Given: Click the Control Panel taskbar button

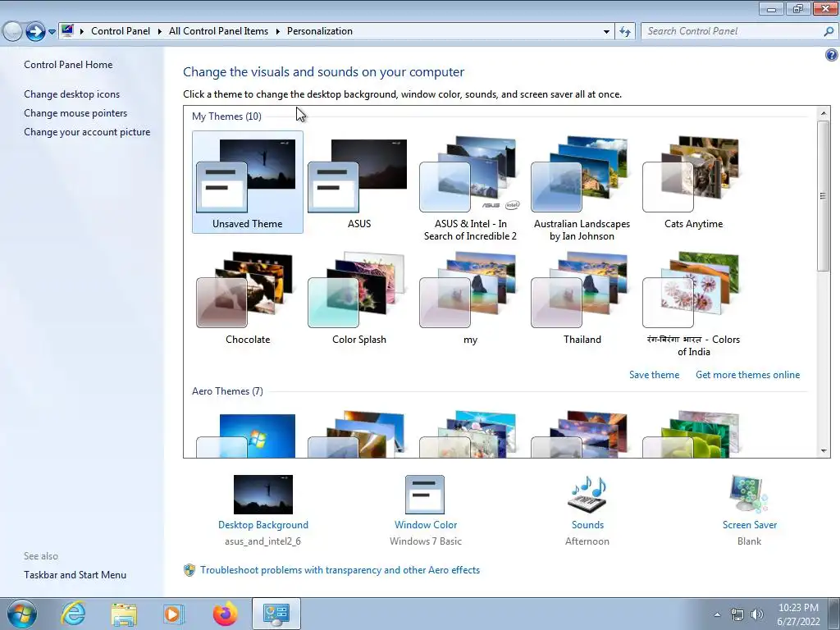Looking at the screenshot, I should coord(276,614).
